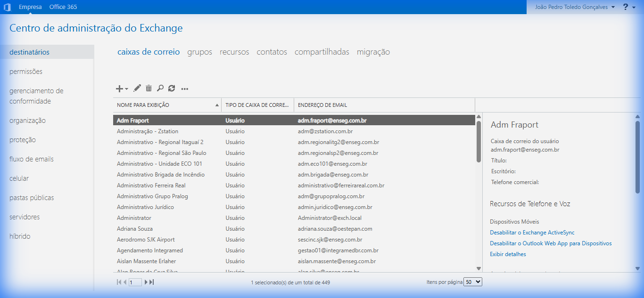This screenshot has width=644, height=298.
Task: Click the pencil edit icon
Action: 137,88
